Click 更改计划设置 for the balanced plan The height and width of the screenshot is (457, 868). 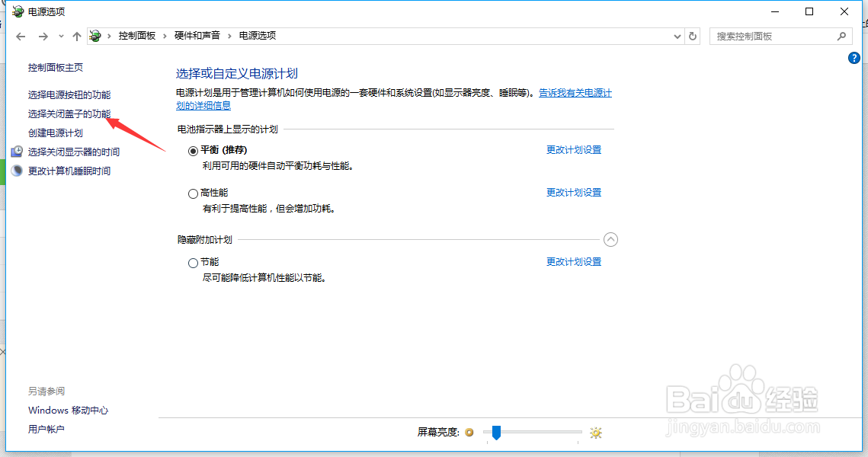click(x=572, y=150)
